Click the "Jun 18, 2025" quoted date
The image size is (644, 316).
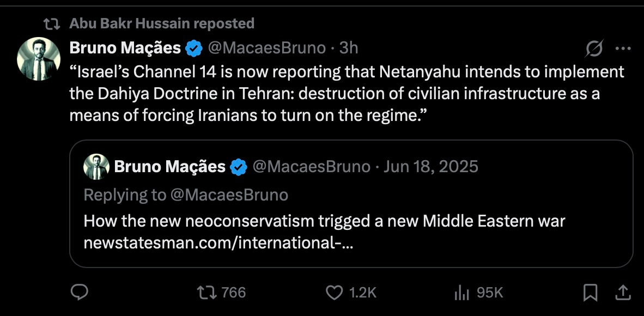click(x=430, y=166)
